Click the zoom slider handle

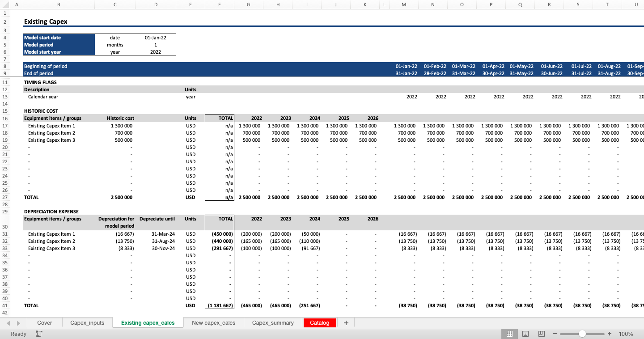pyautogui.click(x=582, y=334)
